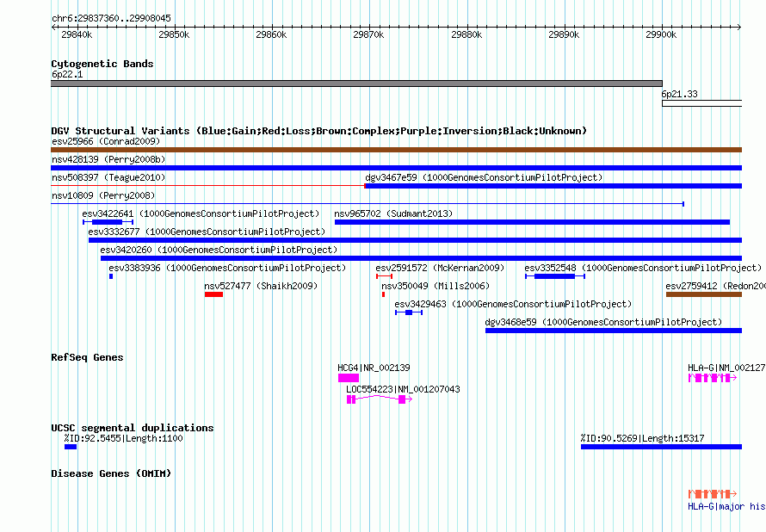
Task: Click the red nsv508397 loss line
Action: (207, 186)
